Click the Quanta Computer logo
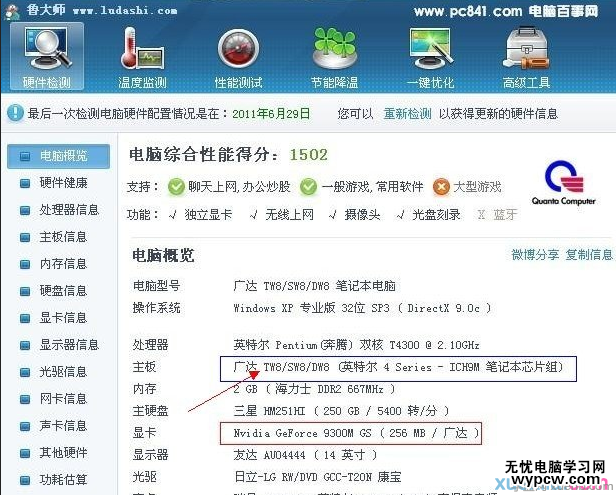616x495 pixels. point(564,183)
